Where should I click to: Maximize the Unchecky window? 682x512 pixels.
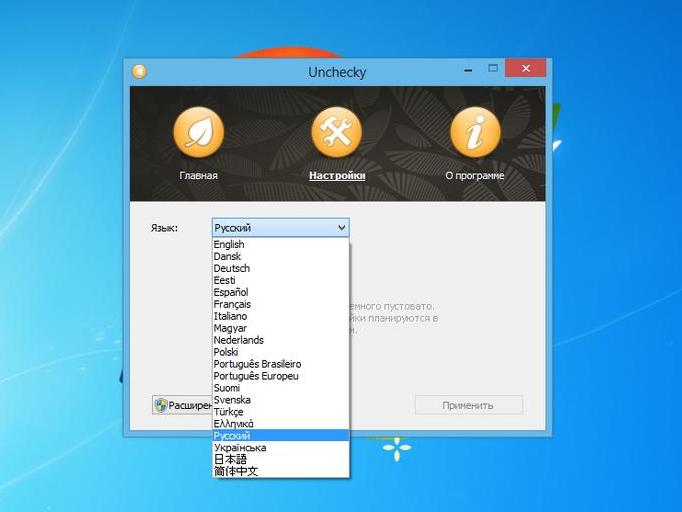pos(493,68)
